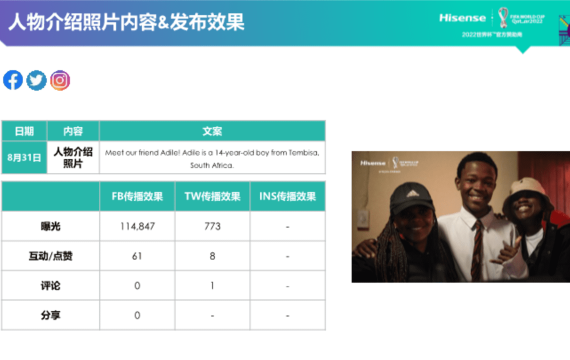Select the 评论 row label
Image resolution: width=570 pixels, height=360 pixels.
[x=51, y=285]
